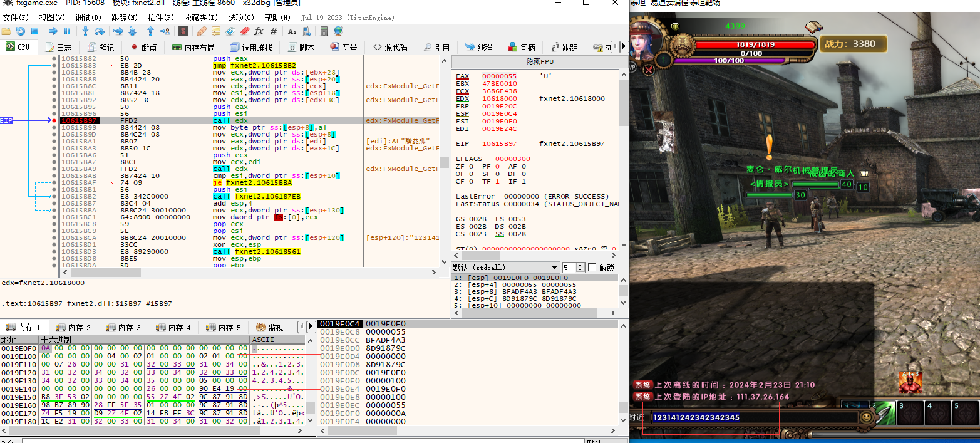
Task: Open the 默认 (stdcall) calling convention dropdown
Action: (505, 268)
